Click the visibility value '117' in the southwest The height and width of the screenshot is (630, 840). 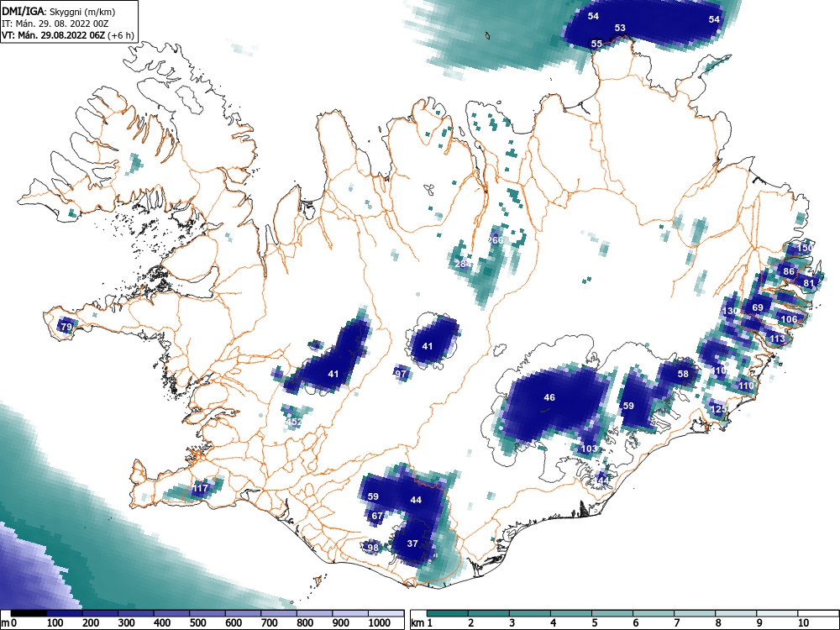(201, 488)
